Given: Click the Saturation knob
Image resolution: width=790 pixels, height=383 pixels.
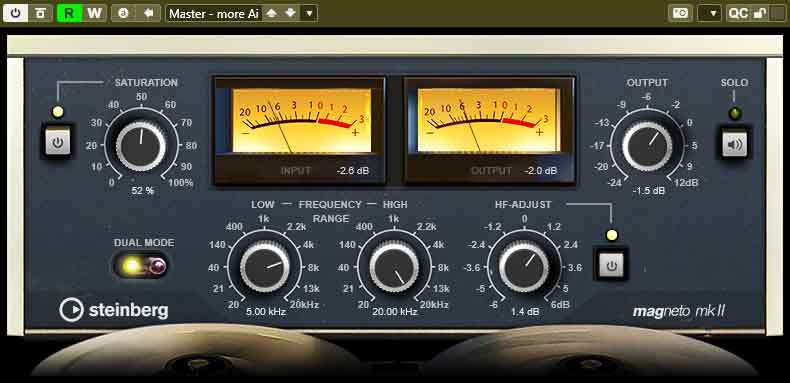Looking at the screenshot, I should [141, 146].
